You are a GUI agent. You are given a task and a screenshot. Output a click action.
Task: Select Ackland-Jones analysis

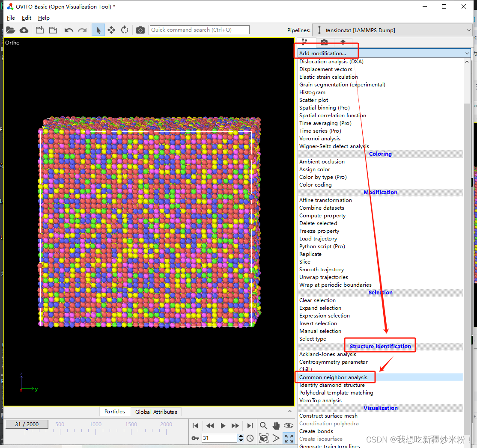pyautogui.click(x=328, y=354)
